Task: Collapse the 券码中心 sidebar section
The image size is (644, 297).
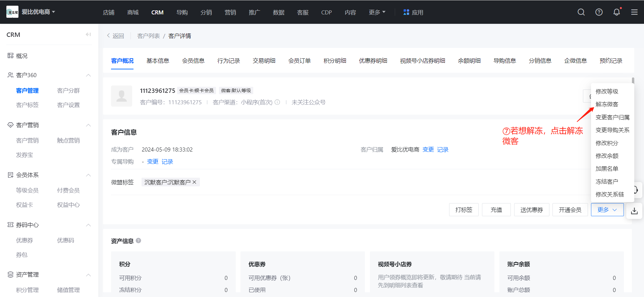Action: pos(88,225)
